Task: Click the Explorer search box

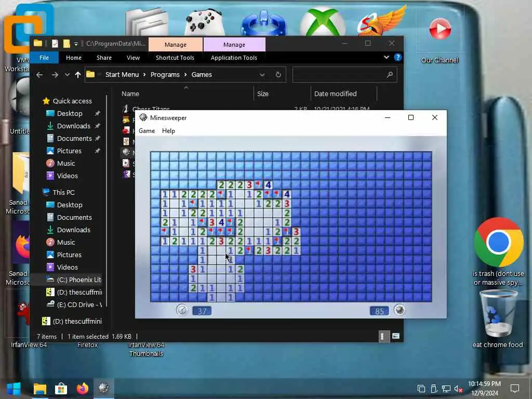Action: [345, 75]
